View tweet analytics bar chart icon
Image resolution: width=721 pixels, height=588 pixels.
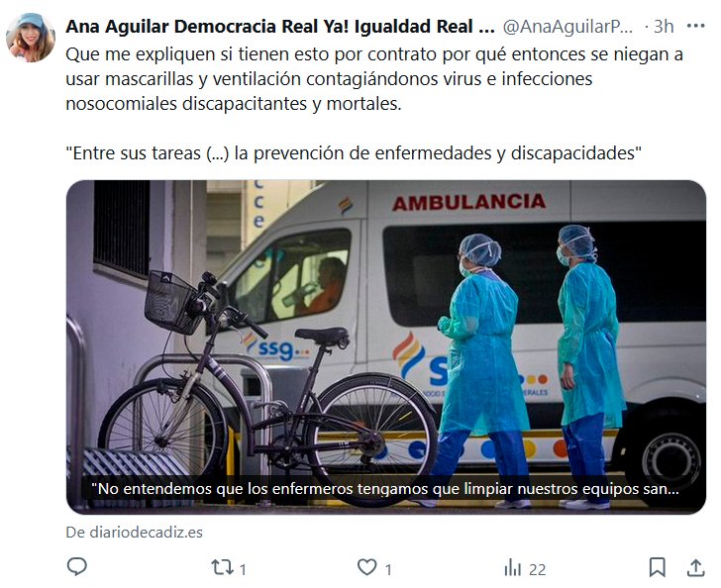(512, 567)
